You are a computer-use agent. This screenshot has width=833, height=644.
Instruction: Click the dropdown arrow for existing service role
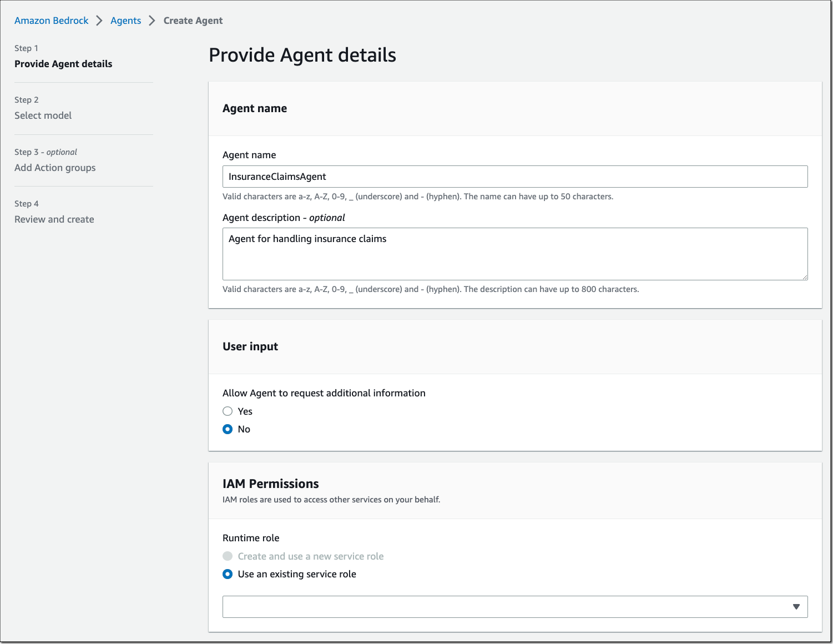[x=796, y=606]
